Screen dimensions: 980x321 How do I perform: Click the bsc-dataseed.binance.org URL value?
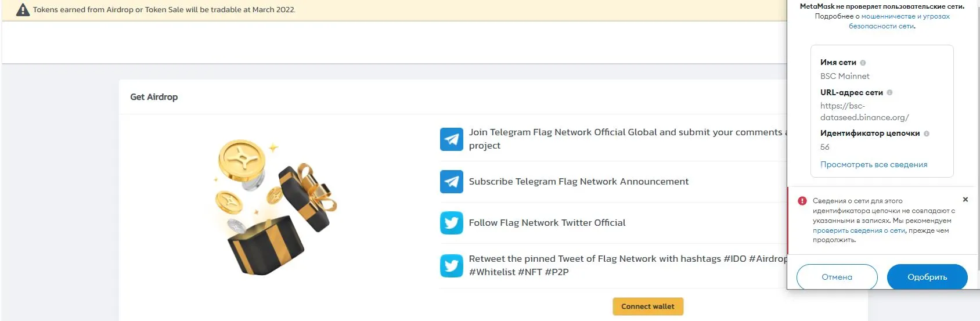[x=864, y=111]
